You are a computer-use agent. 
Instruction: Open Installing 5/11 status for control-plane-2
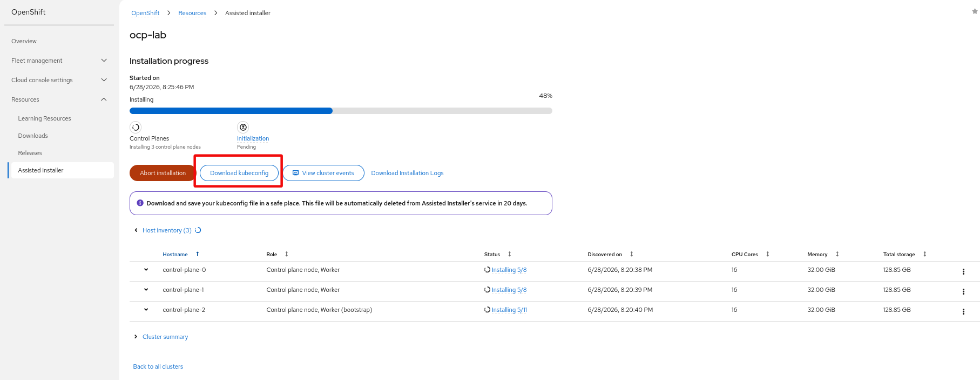[509, 310]
